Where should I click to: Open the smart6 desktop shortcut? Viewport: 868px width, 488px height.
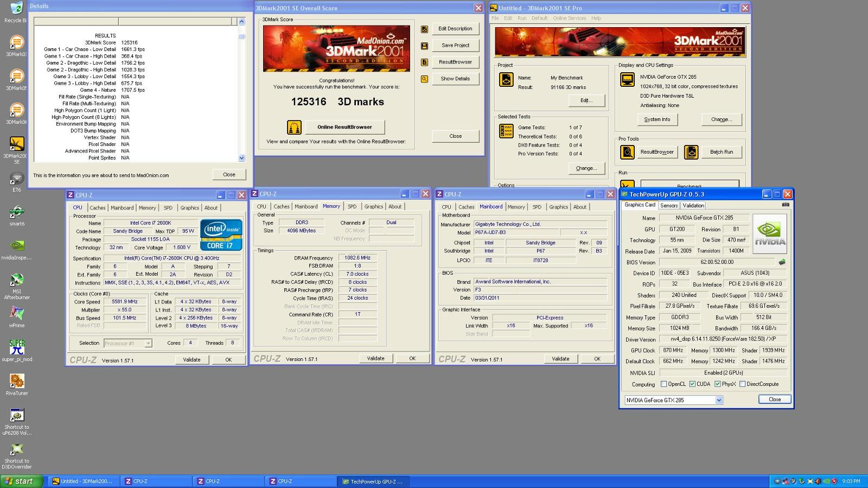point(17,212)
